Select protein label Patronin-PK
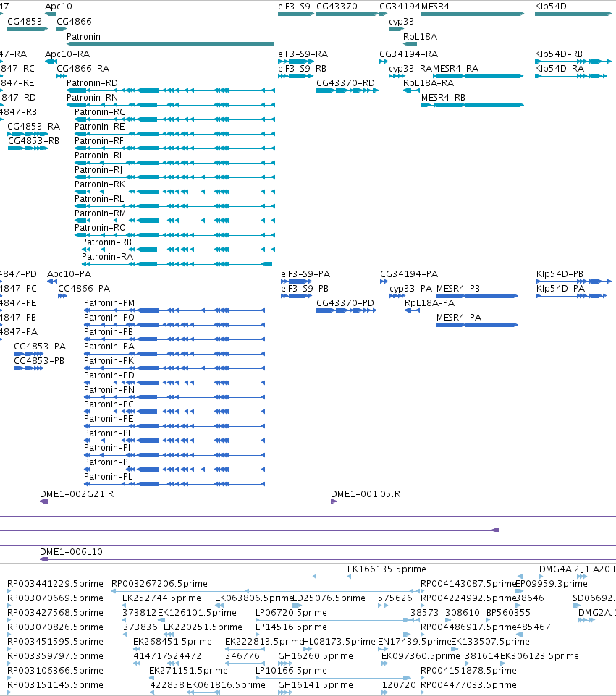This screenshot has height=696, width=616. click(x=109, y=361)
